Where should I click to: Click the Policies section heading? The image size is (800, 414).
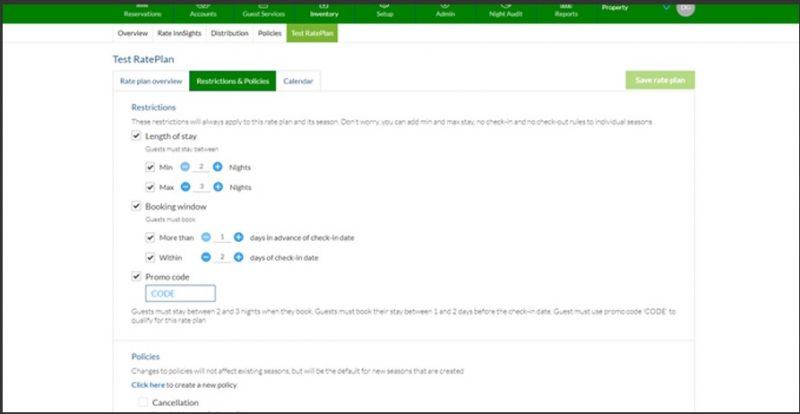point(145,356)
